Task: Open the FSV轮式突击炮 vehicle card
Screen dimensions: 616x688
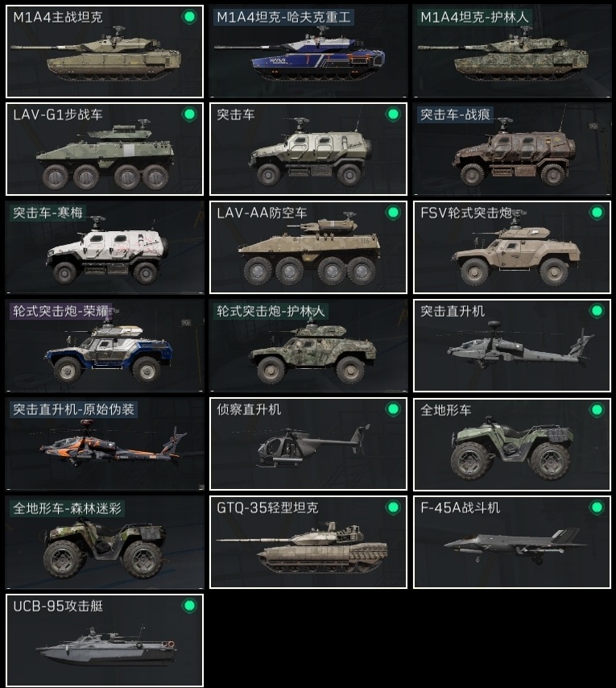Action: click(x=512, y=247)
